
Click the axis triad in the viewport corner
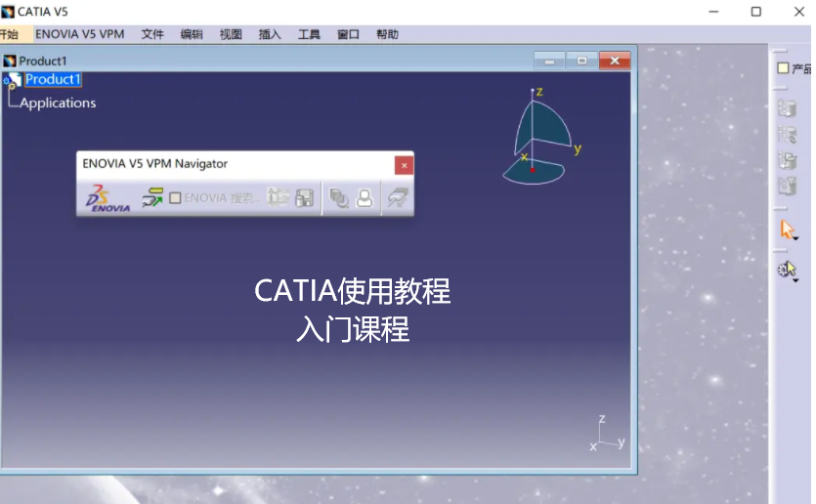pyautogui.click(x=607, y=433)
